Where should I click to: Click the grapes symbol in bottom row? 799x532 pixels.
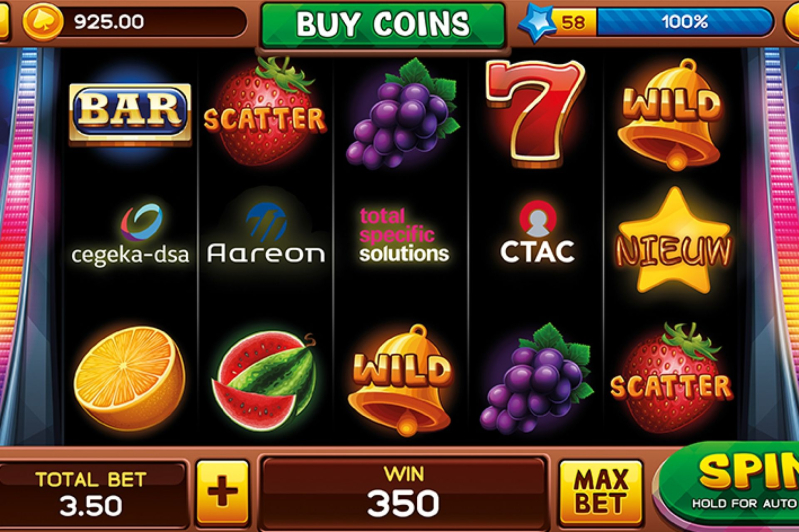[x=536, y=378]
